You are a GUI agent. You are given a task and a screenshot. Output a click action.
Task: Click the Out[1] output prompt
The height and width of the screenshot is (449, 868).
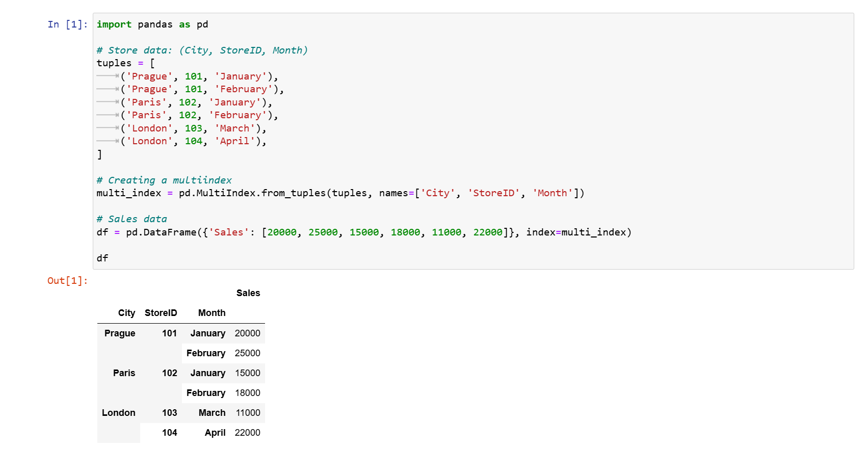pos(67,281)
